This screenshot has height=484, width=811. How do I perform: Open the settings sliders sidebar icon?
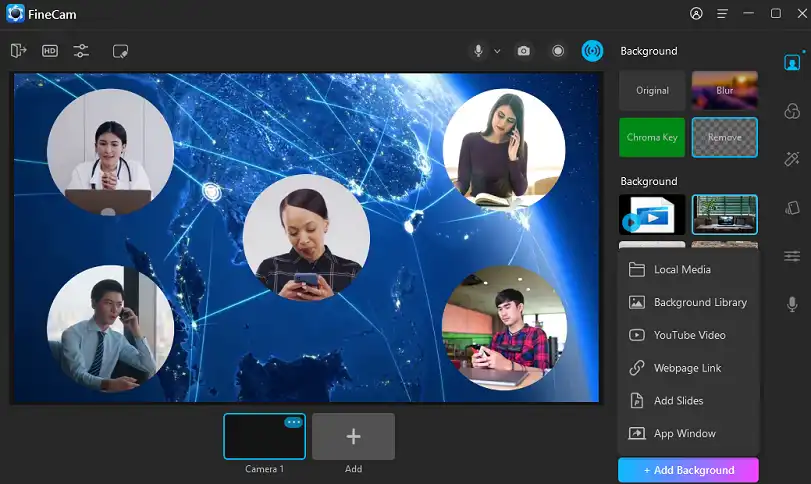coord(792,256)
